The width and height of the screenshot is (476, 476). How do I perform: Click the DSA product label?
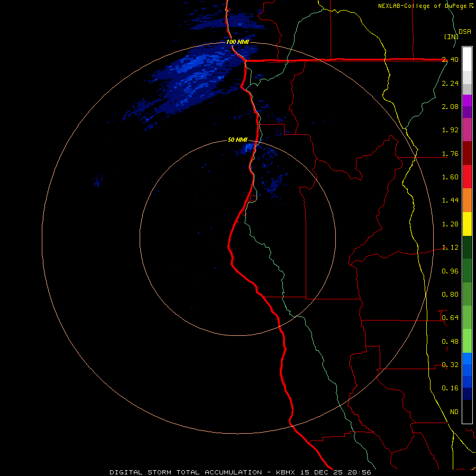(x=464, y=31)
